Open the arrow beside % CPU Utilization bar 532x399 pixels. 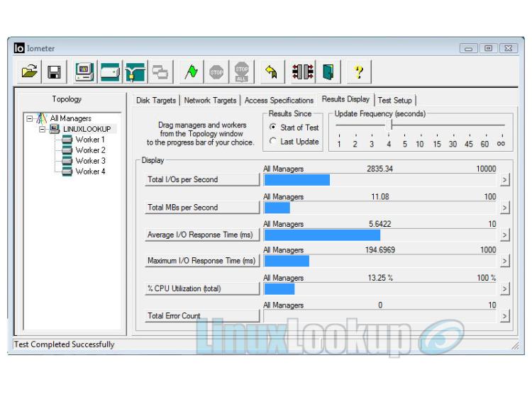(504, 289)
